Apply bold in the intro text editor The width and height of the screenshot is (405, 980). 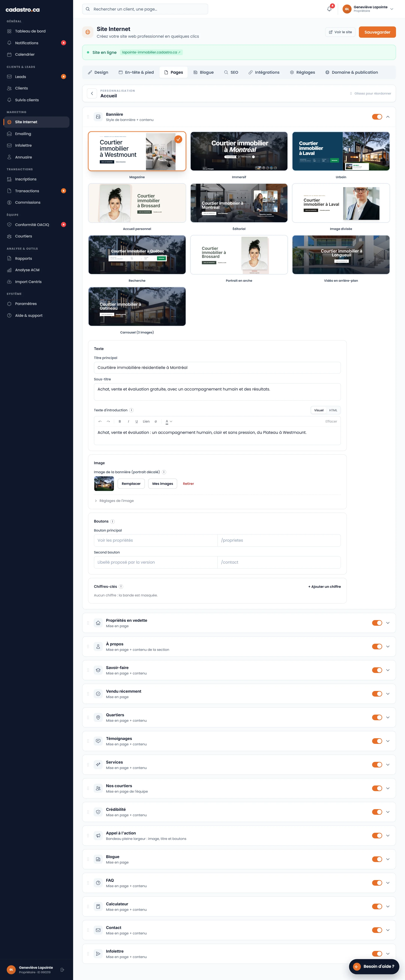coord(120,421)
